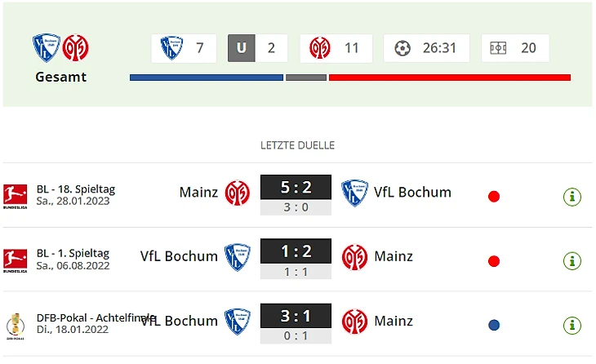The height and width of the screenshot is (364, 596).
Task: Click the Mainz 11 wins stat box
Action: coord(336,48)
